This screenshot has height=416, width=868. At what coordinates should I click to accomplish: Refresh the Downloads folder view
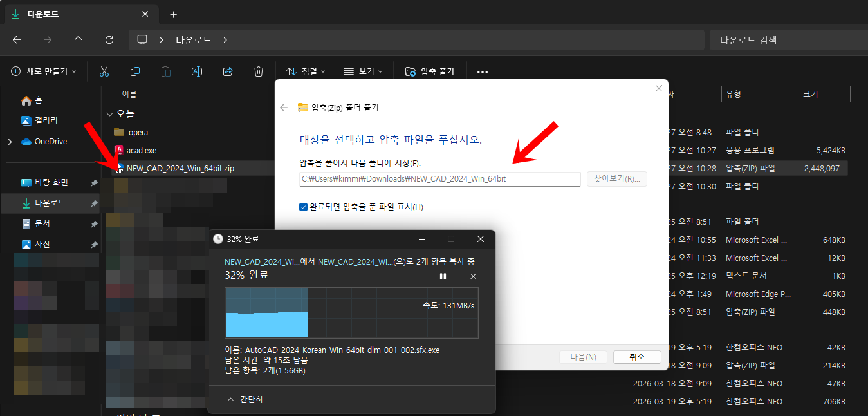point(109,40)
